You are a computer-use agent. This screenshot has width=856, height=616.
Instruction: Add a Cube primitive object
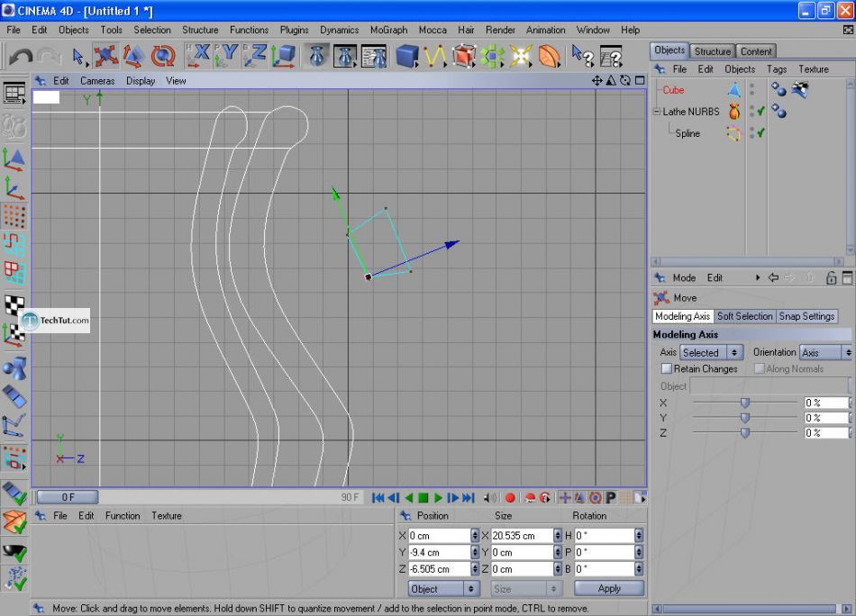click(x=406, y=56)
